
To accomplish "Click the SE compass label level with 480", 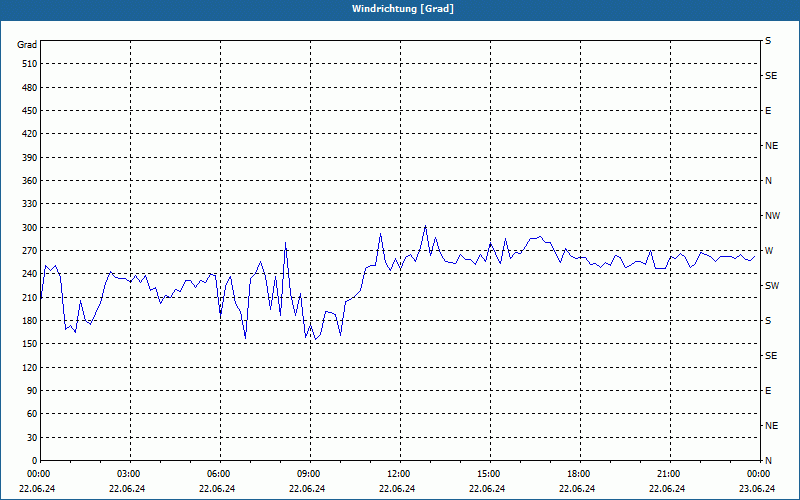I will click(x=771, y=76).
